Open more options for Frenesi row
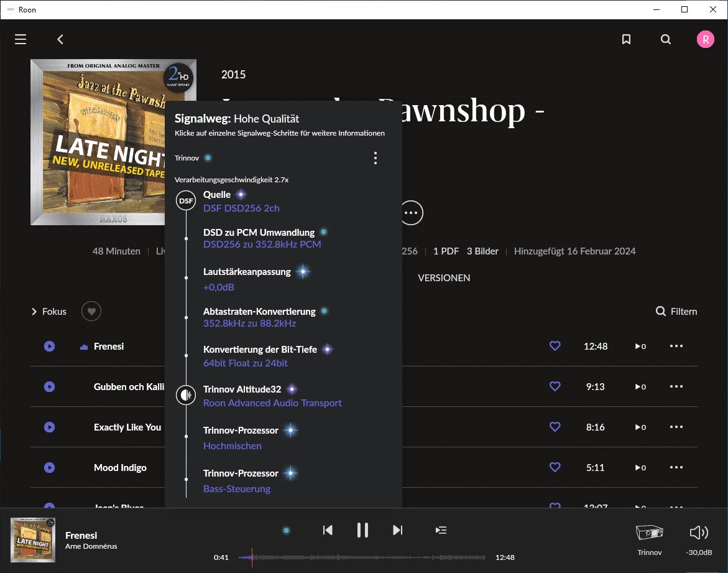This screenshot has width=728, height=573. [x=676, y=346]
